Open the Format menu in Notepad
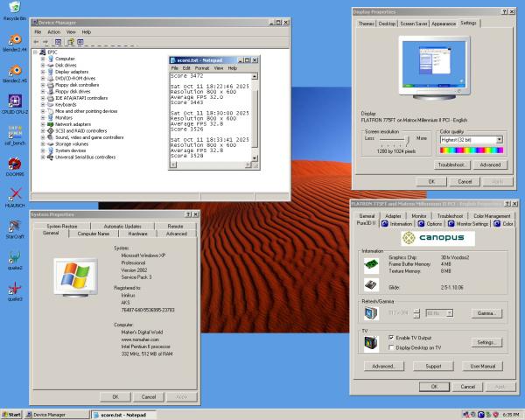This screenshot has height=420, width=525. (201, 67)
